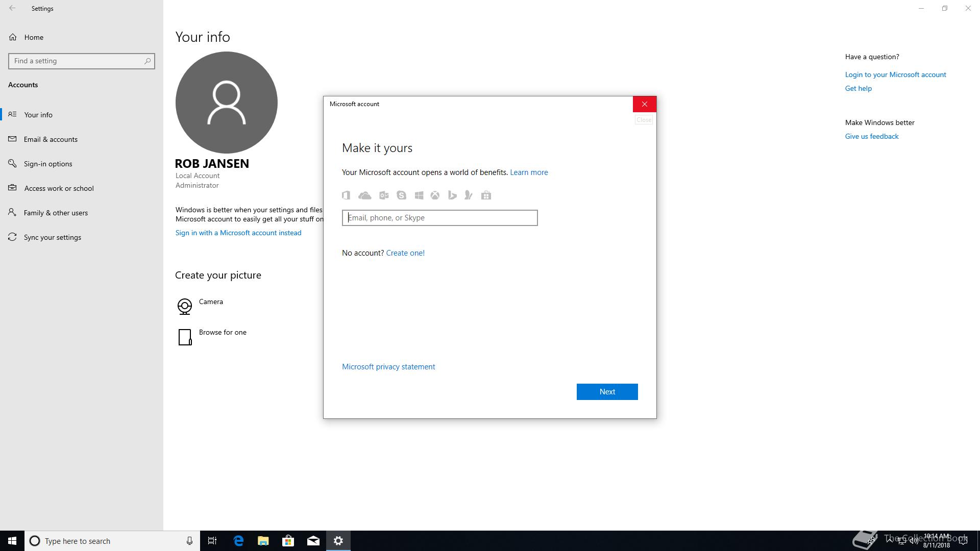The image size is (980, 551).
Task: Click the OneDrive cloud icon
Action: [x=364, y=195]
